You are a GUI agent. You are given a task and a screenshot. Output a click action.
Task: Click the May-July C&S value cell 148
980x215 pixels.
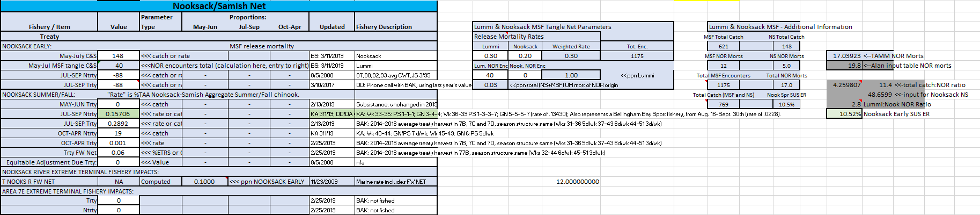pyautogui.click(x=118, y=56)
